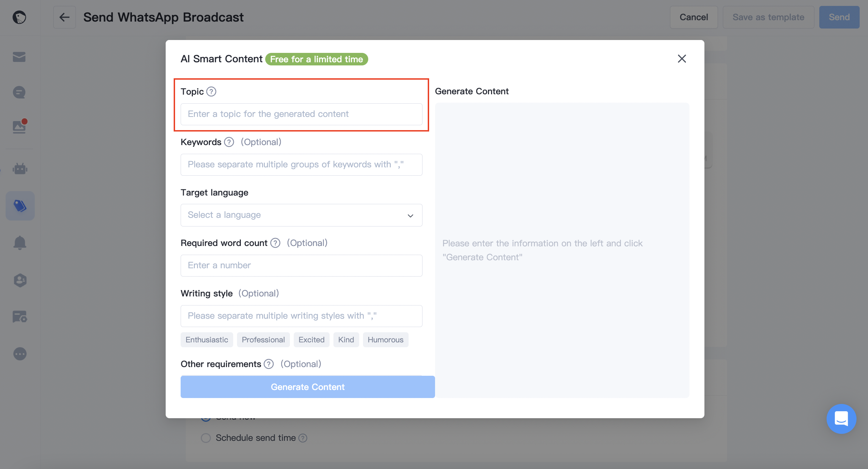Click the Required word count help icon
868x469 pixels.
[275, 243]
